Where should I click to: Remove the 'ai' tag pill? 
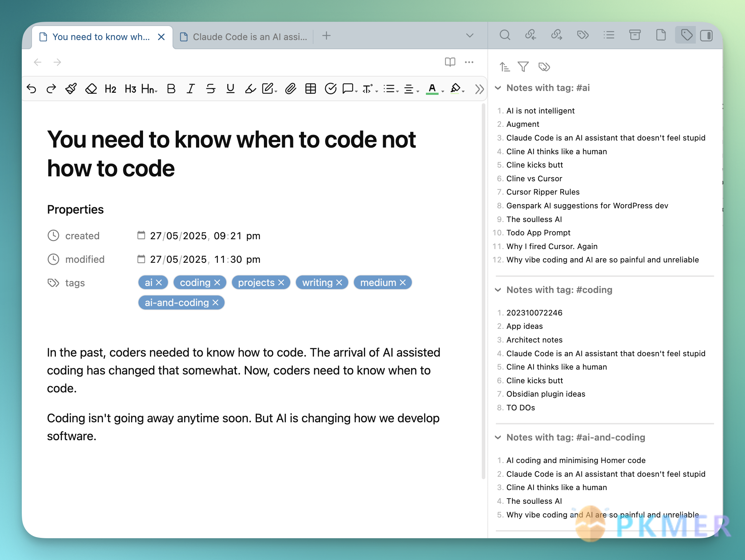point(159,282)
